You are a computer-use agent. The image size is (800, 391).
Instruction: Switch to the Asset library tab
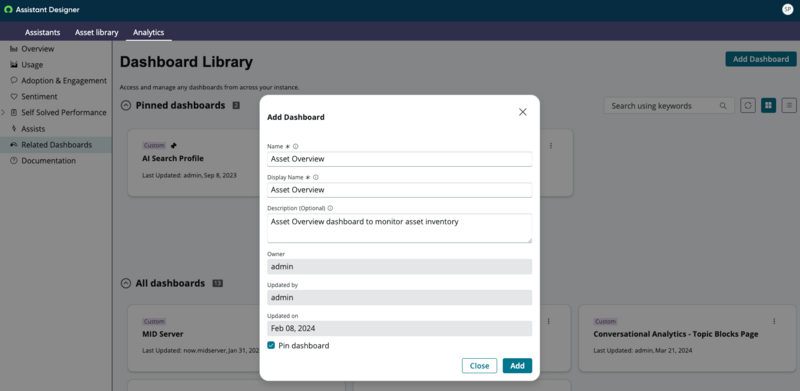tap(96, 32)
